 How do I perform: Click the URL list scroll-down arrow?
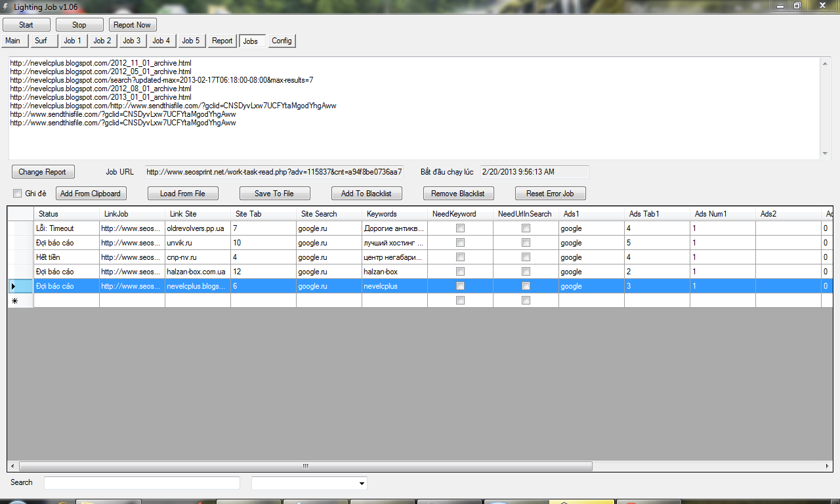coord(826,154)
